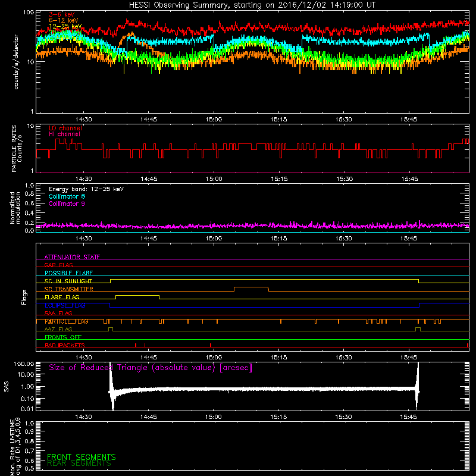The height and width of the screenshot is (476, 476).
Task: Click the HESSI Observing Summary title text
Action: pyautogui.click(x=252, y=5)
